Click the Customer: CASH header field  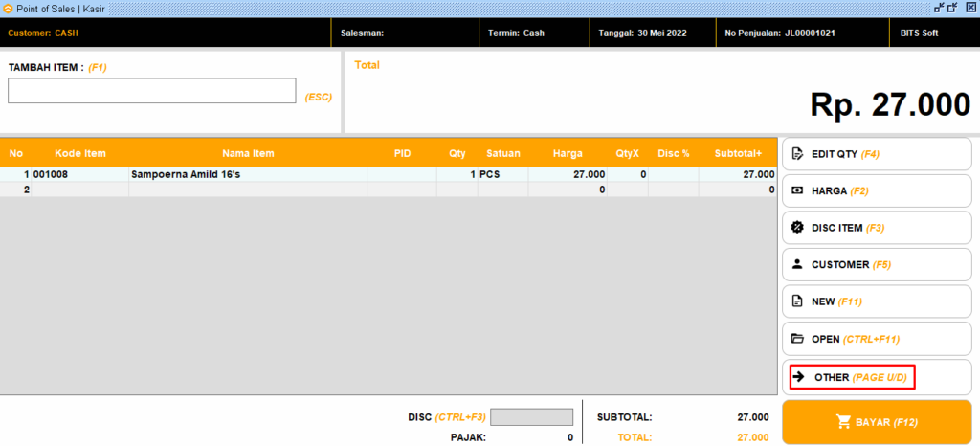[165, 33]
